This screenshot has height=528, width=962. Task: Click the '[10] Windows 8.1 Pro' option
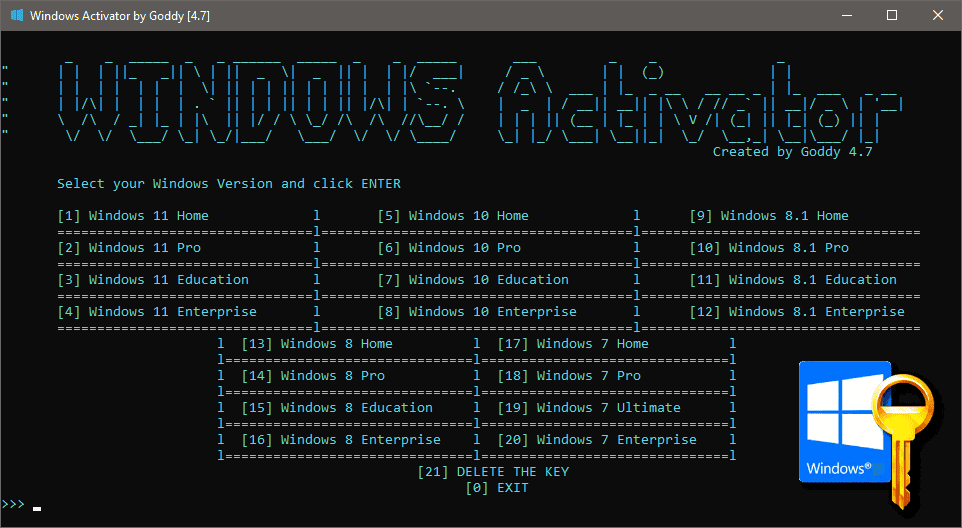[769, 248]
